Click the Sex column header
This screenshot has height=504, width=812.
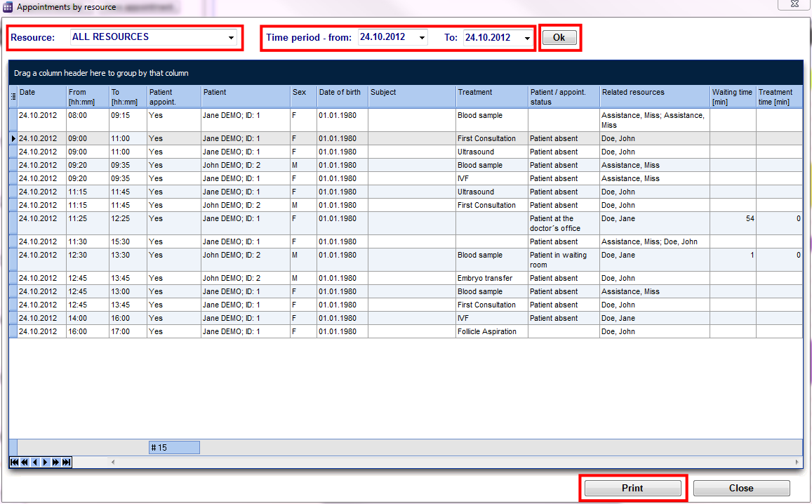pyautogui.click(x=303, y=96)
